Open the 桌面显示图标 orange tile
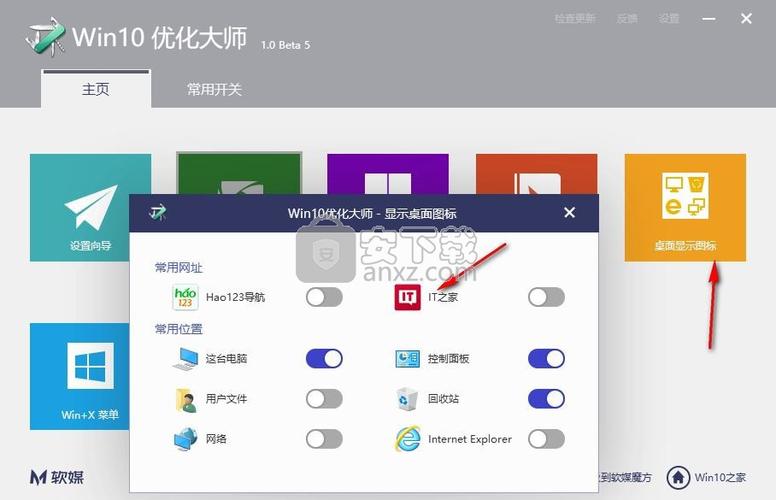This screenshot has height=500, width=776. pos(685,207)
